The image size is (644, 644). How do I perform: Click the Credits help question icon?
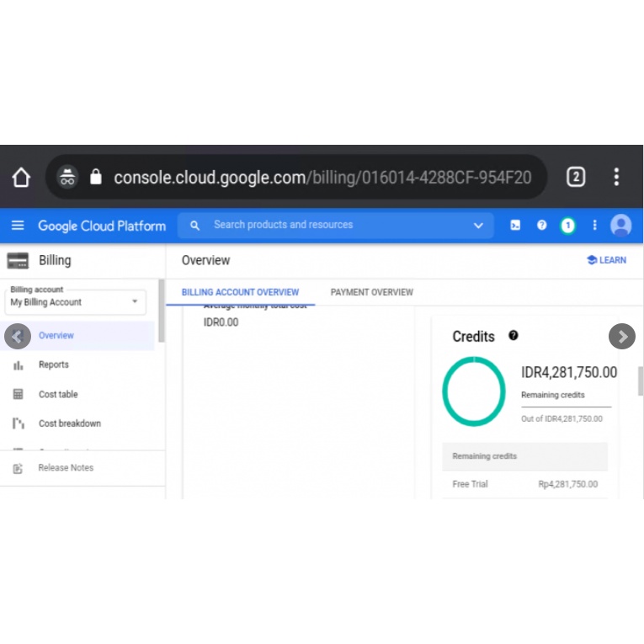click(513, 336)
